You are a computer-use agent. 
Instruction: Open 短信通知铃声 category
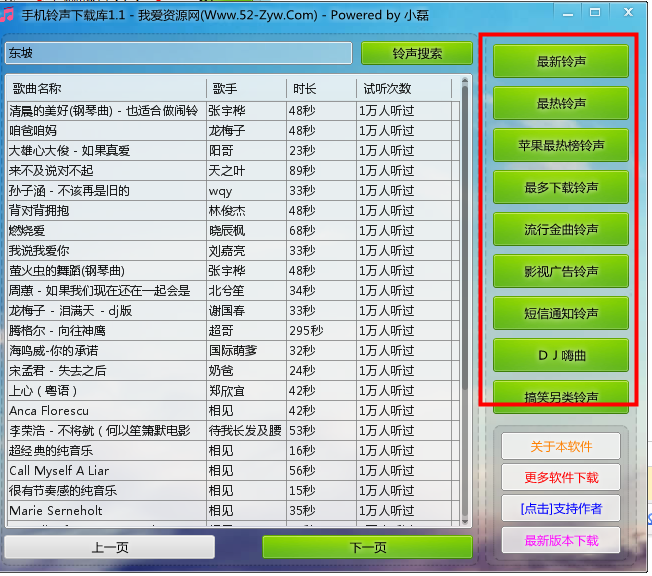[x=561, y=313]
